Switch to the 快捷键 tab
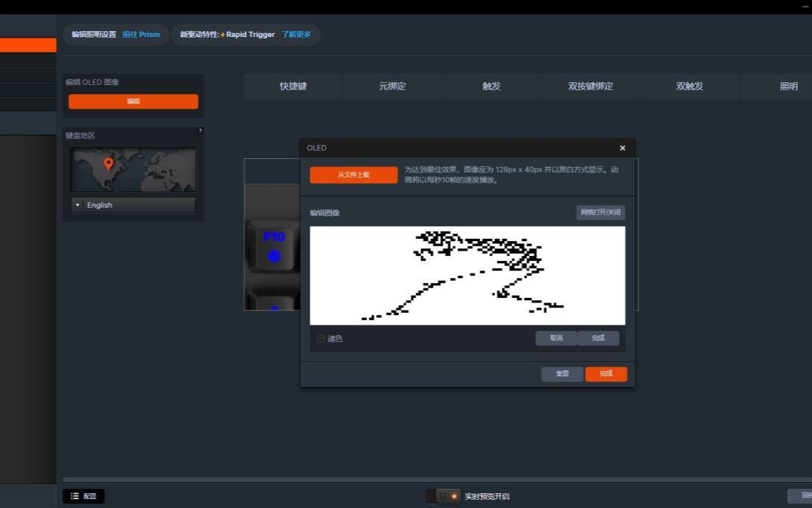This screenshot has height=508, width=812. pyautogui.click(x=293, y=87)
